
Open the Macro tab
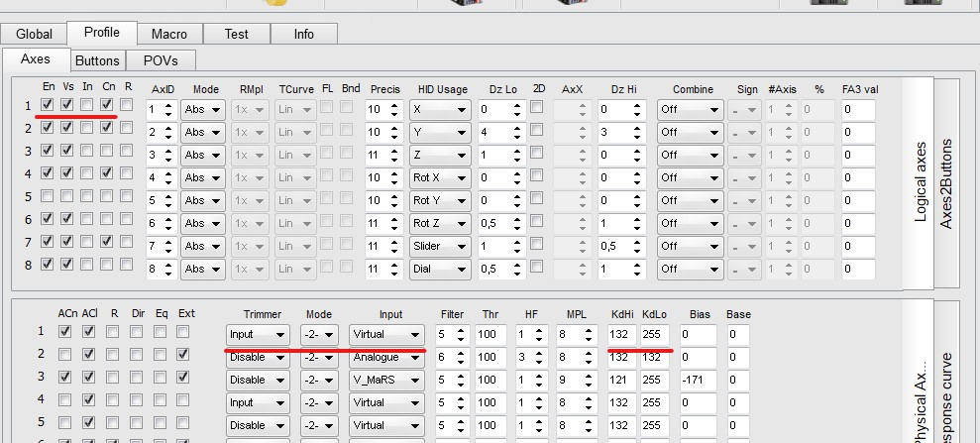[x=168, y=34]
